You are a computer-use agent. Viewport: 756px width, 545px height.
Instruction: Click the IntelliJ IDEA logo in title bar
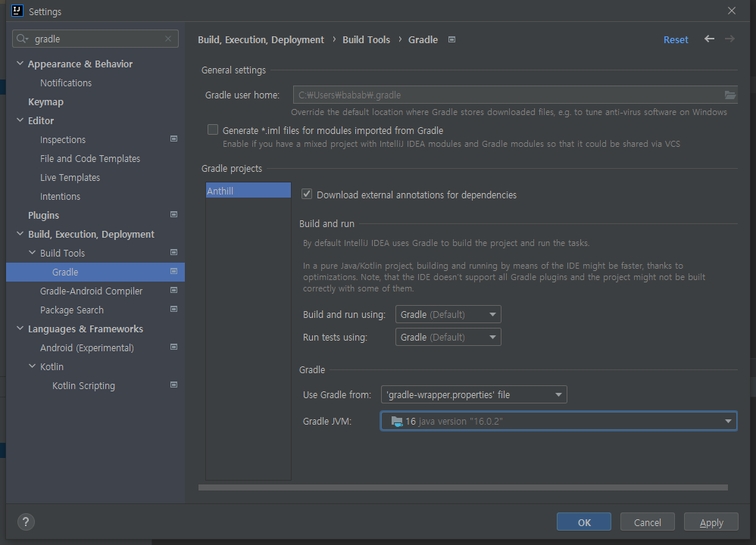[17, 11]
